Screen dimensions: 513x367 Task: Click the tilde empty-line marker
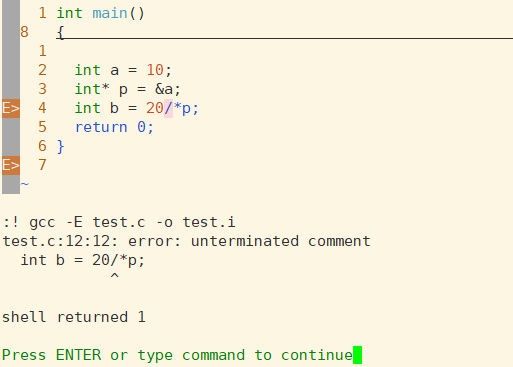(x=25, y=184)
